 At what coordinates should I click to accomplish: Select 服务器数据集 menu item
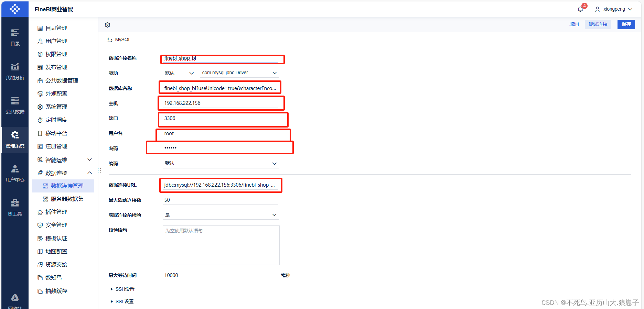(x=63, y=199)
